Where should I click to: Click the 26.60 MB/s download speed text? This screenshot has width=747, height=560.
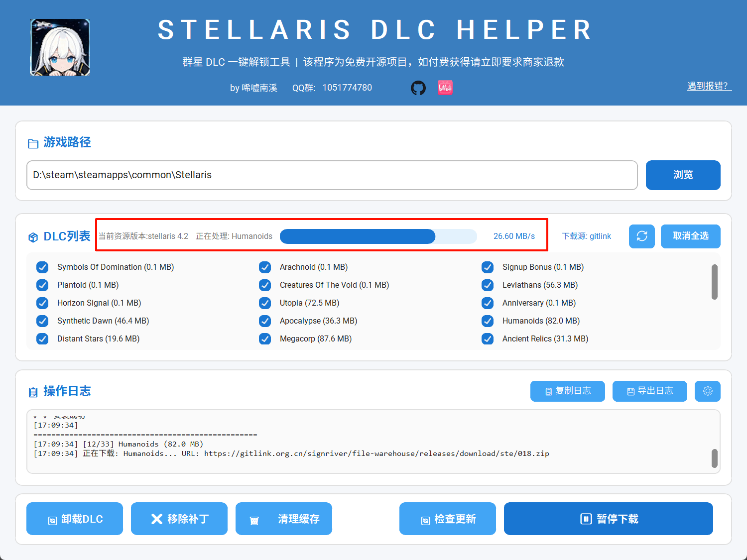pyautogui.click(x=514, y=236)
